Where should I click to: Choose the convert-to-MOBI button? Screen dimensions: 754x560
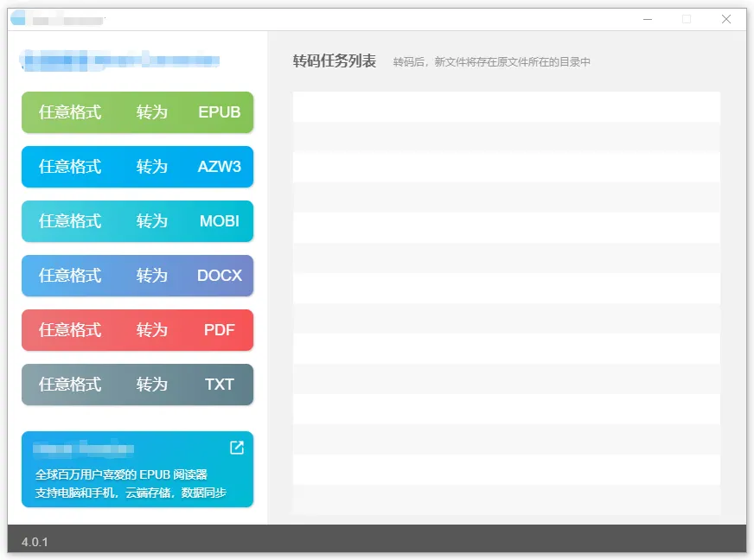click(x=137, y=220)
